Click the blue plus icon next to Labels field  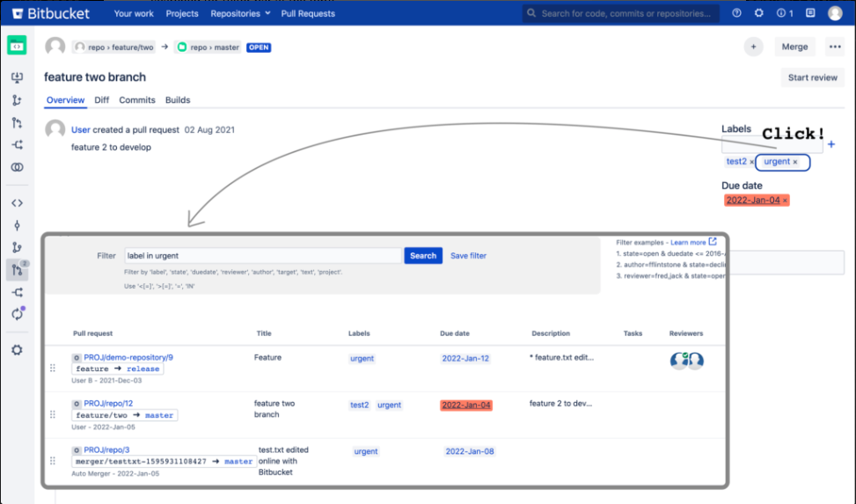(x=830, y=144)
